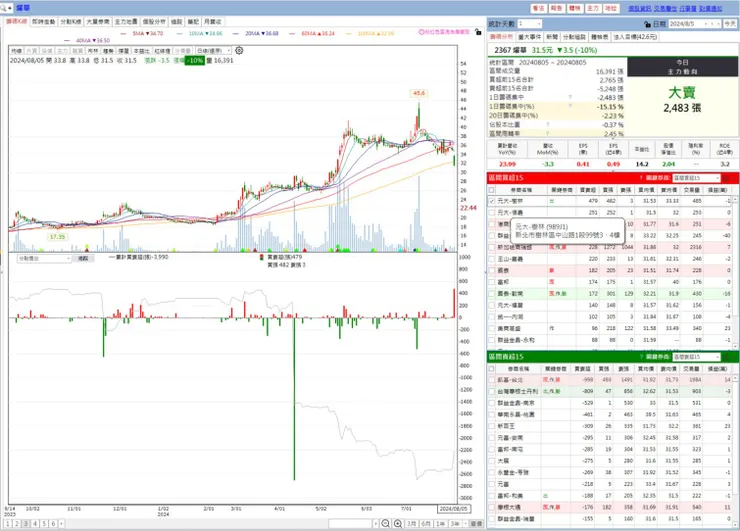
Task: Select all in 區間賣超15 header checkbox
Action: point(492,369)
